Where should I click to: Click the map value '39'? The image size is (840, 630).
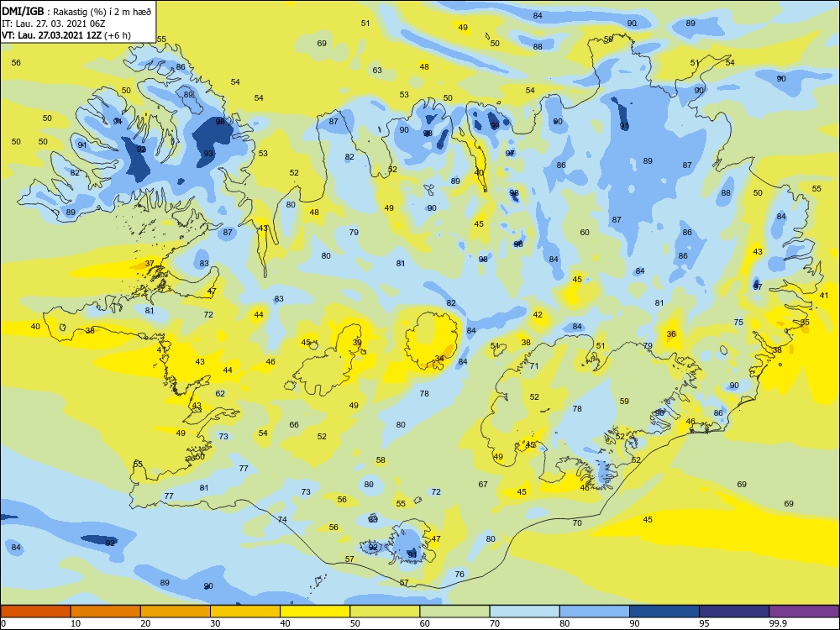click(357, 343)
